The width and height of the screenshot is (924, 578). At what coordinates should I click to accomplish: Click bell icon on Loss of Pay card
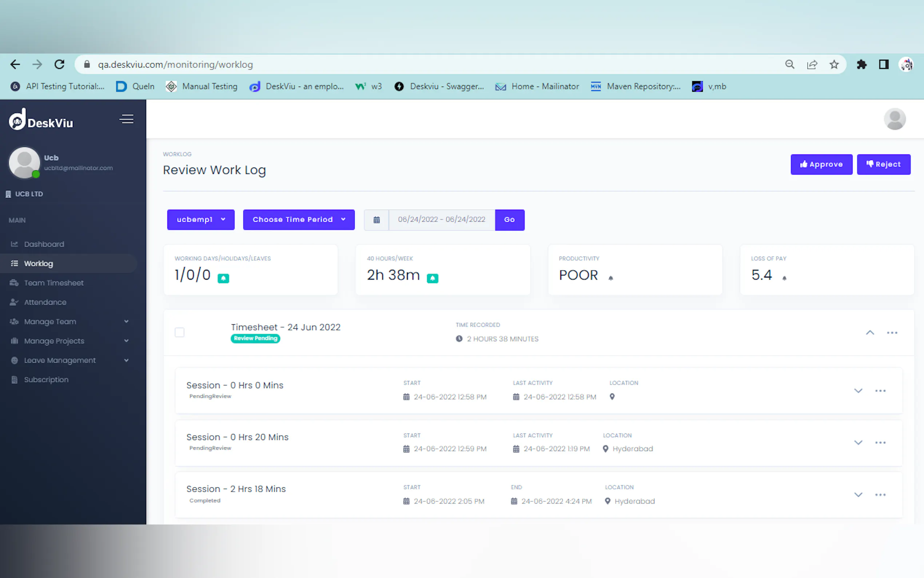coord(784,278)
